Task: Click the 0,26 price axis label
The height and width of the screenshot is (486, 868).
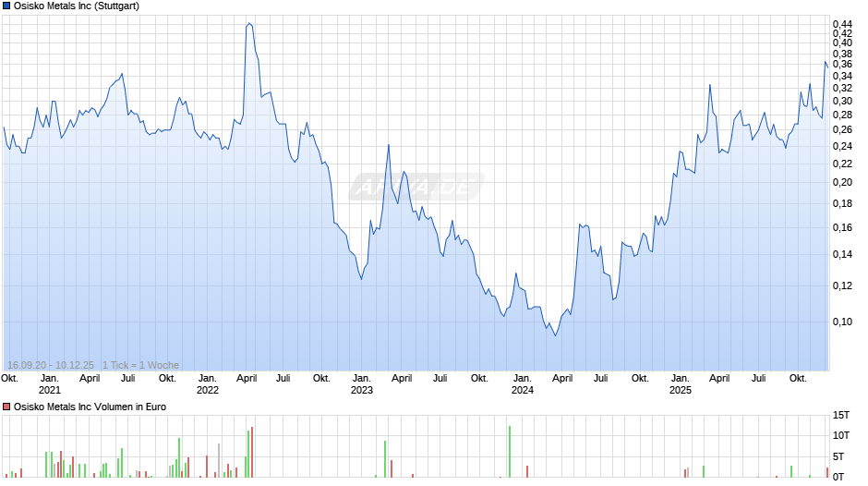Action: click(x=842, y=130)
